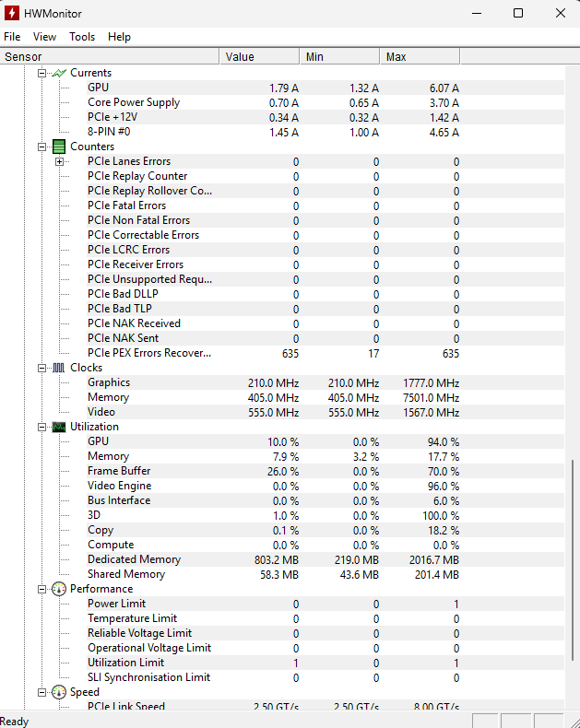Open the File menu
This screenshot has width=580, height=728.
(x=12, y=37)
